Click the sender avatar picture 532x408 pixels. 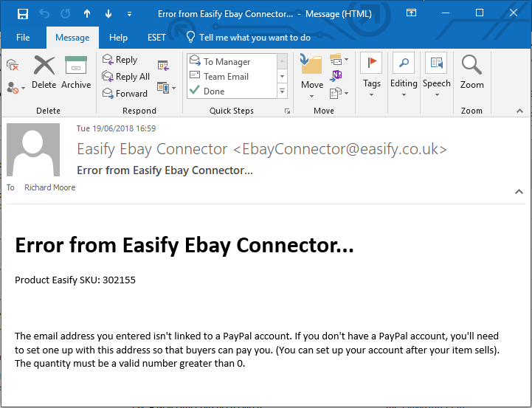[x=33, y=150]
